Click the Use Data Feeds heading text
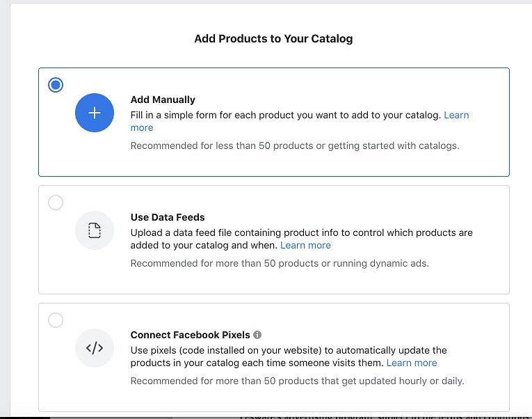This screenshot has width=532, height=419. (168, 217)
